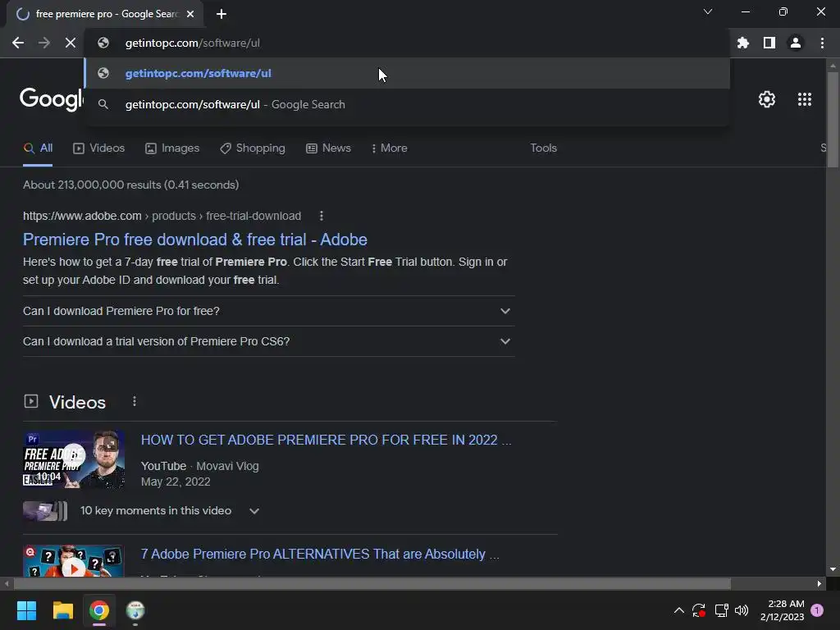
Task: Open a new tab
Action: 221,14
